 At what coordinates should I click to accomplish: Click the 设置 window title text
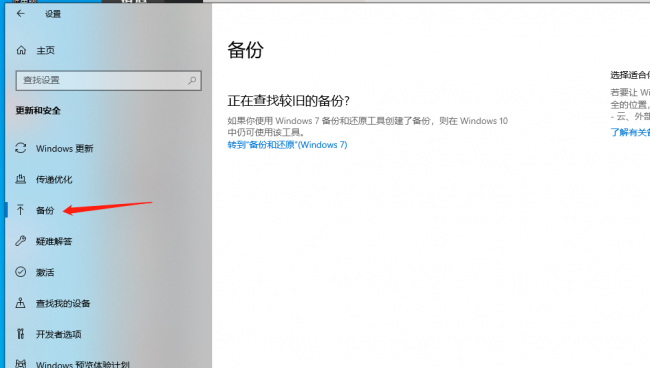(x=53, y=14)
